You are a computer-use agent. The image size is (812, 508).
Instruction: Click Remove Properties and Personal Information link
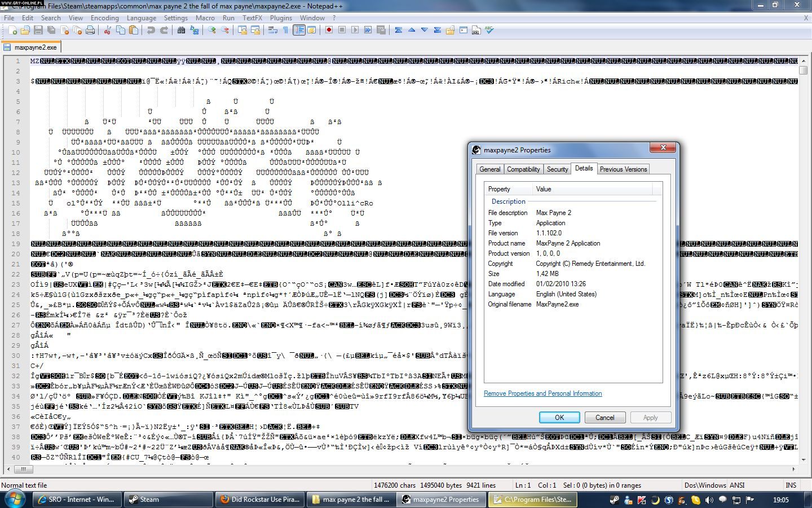(x=542, y=393)
